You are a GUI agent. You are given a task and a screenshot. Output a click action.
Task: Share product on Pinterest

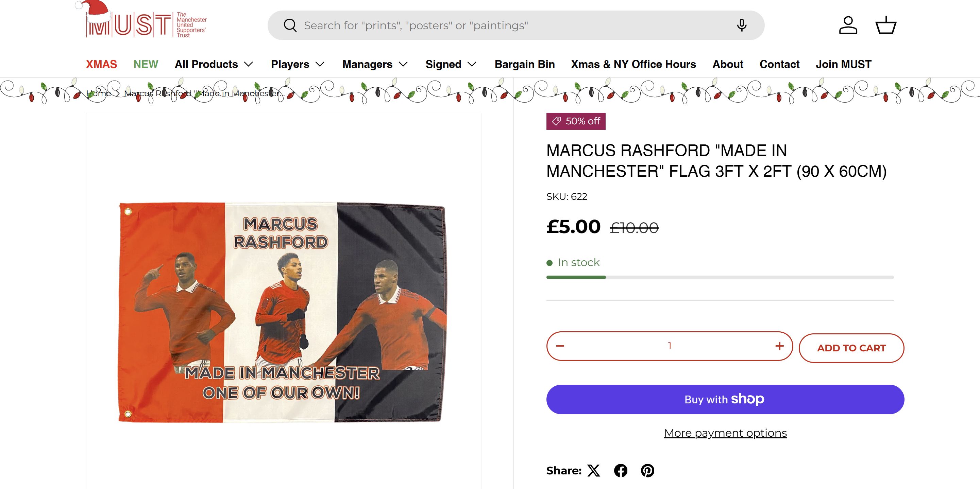click(647, 471)
